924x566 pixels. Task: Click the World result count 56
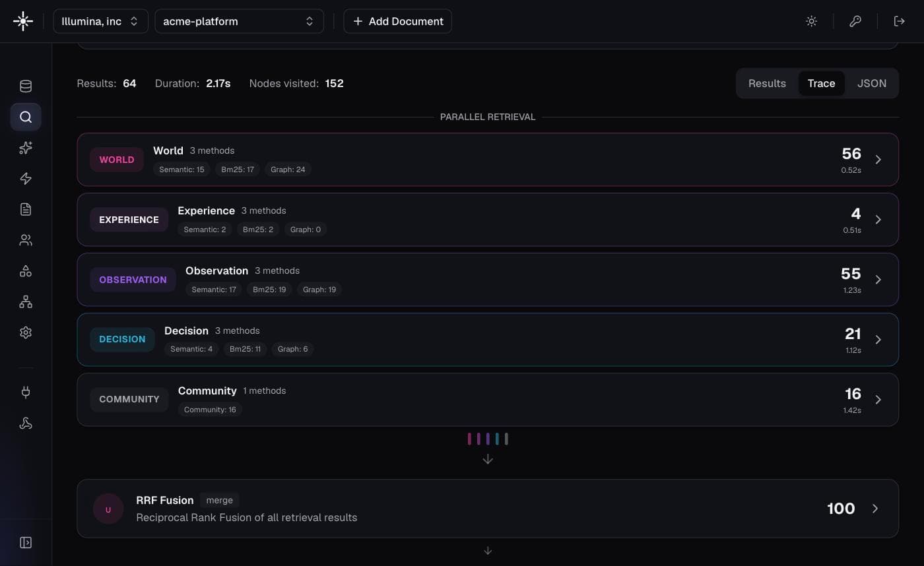851,154
